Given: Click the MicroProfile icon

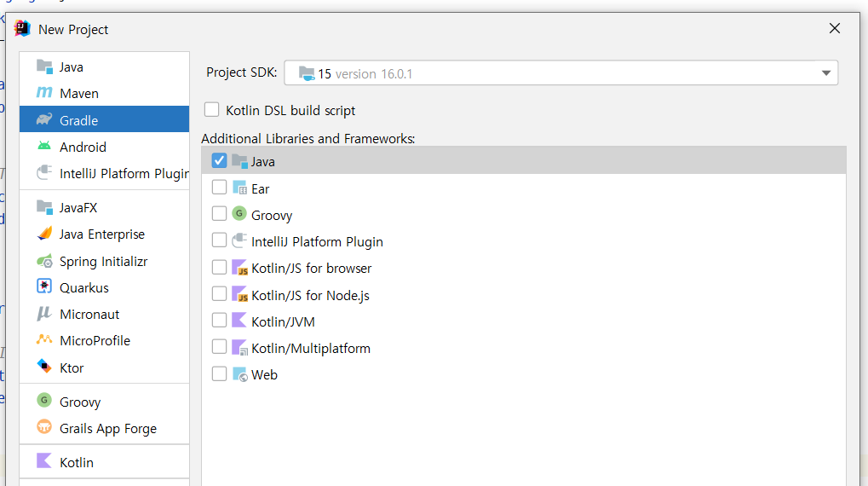Looking at the screenshot, I should [x=44, y=339].
